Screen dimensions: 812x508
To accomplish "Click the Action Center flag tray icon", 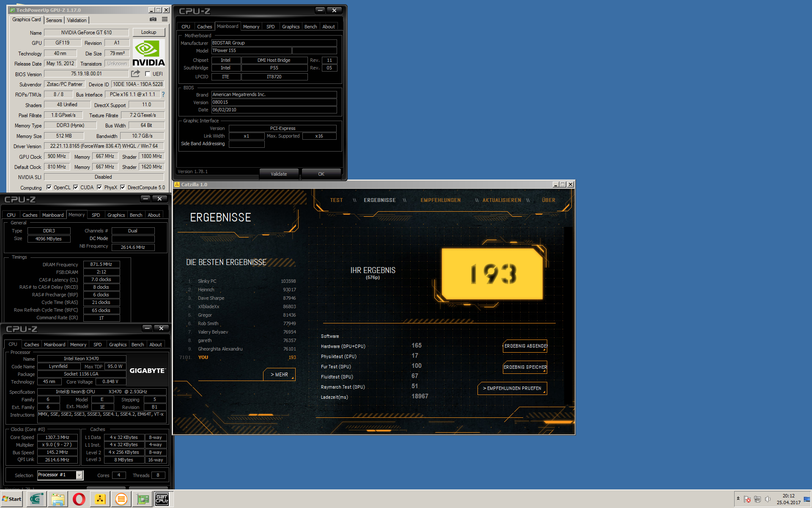I will pyautogui.click(x=747, y=499).
